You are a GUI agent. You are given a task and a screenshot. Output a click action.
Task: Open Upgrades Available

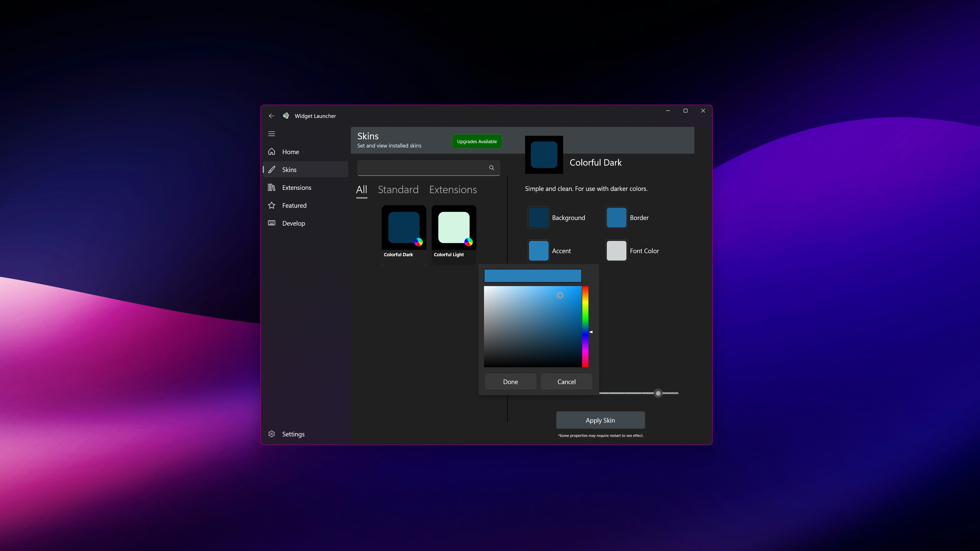tap(477, 141)
